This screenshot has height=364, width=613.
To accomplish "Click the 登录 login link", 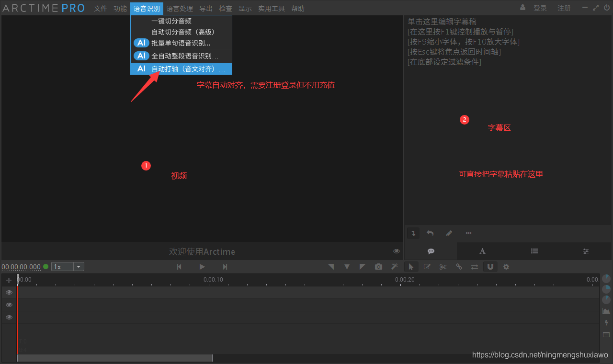I will 540,8.
